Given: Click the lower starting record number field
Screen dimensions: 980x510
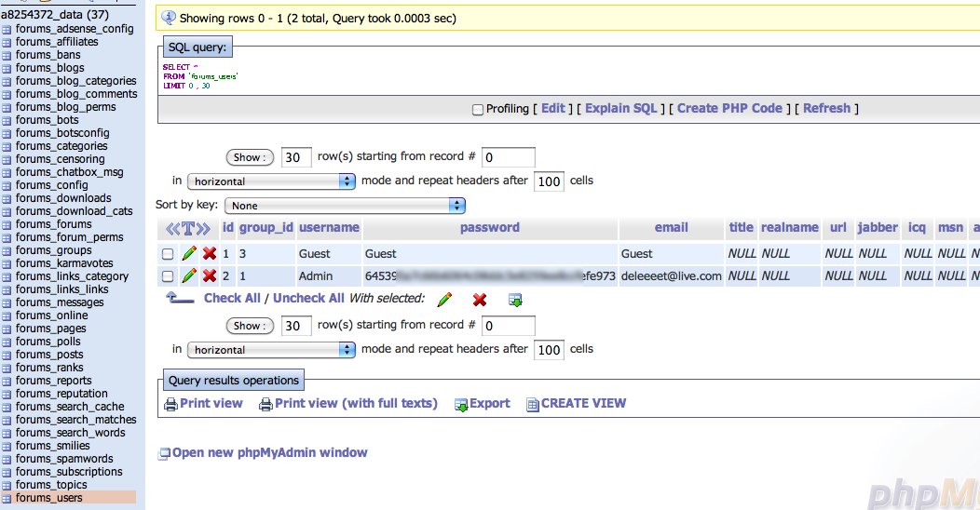Looking at the screenshot, I should 508,326.
